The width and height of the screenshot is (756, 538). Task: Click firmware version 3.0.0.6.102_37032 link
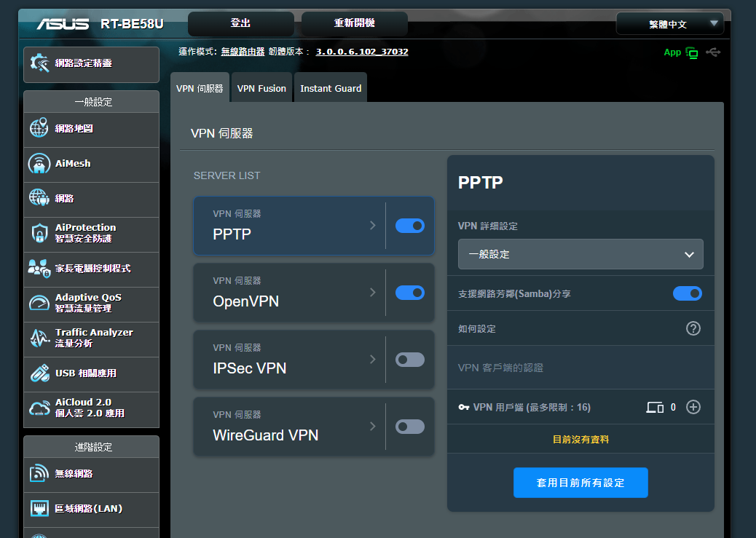(361, 52)
